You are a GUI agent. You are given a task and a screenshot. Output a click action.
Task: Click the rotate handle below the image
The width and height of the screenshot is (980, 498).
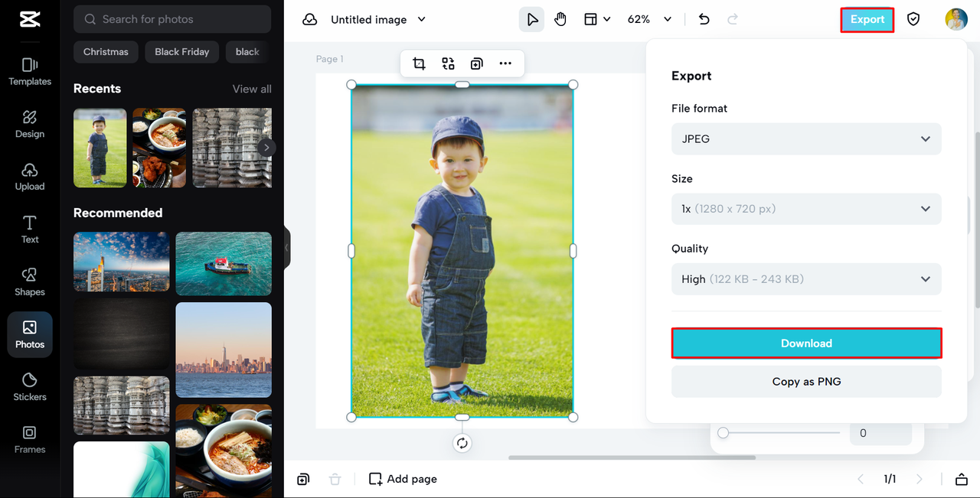(x=462, y=443)
